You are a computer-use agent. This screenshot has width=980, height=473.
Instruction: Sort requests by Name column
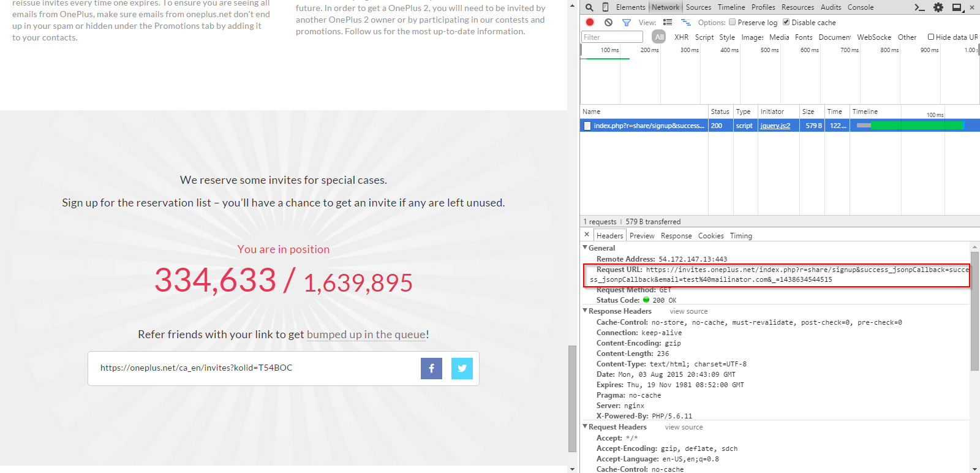(x=644, y=112)
